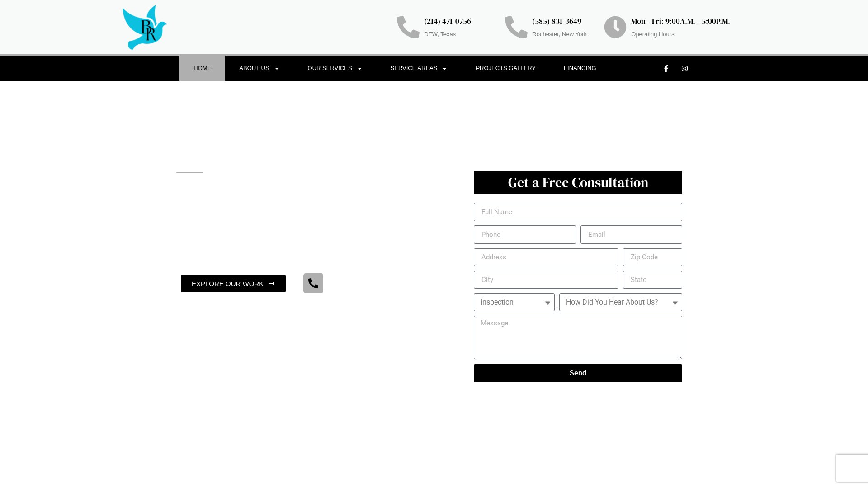The height and width of the screenshot is (488, 868).
Task: Click the DFW, Texas label
Action: tap(440, 34)
